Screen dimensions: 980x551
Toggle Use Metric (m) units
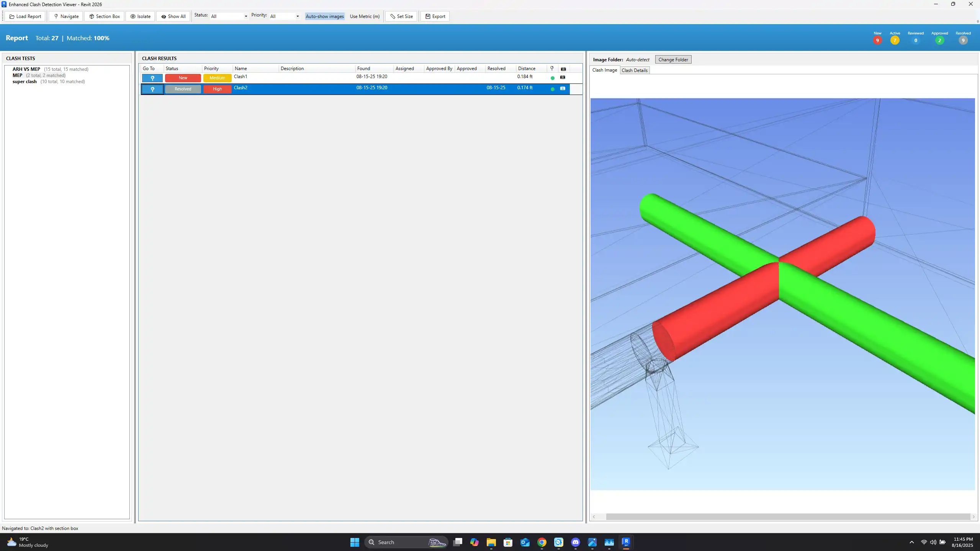364,16
